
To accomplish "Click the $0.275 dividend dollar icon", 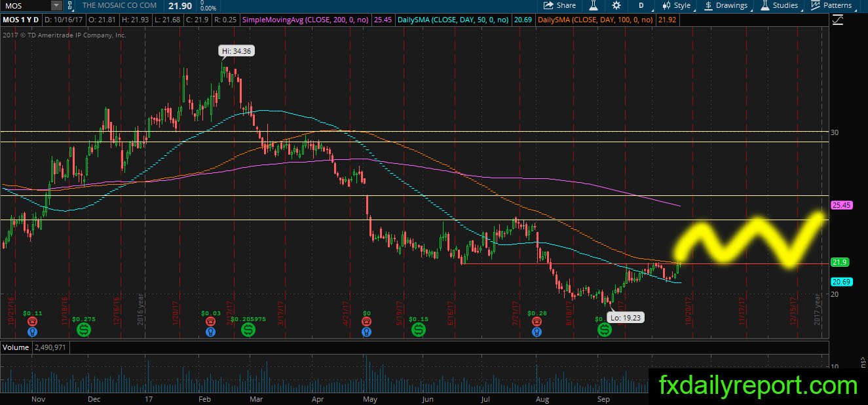I will 84,330.
